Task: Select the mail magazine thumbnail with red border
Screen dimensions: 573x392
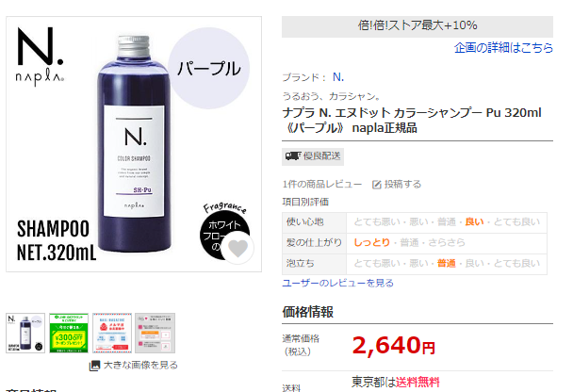Action: tap(112, 333)
